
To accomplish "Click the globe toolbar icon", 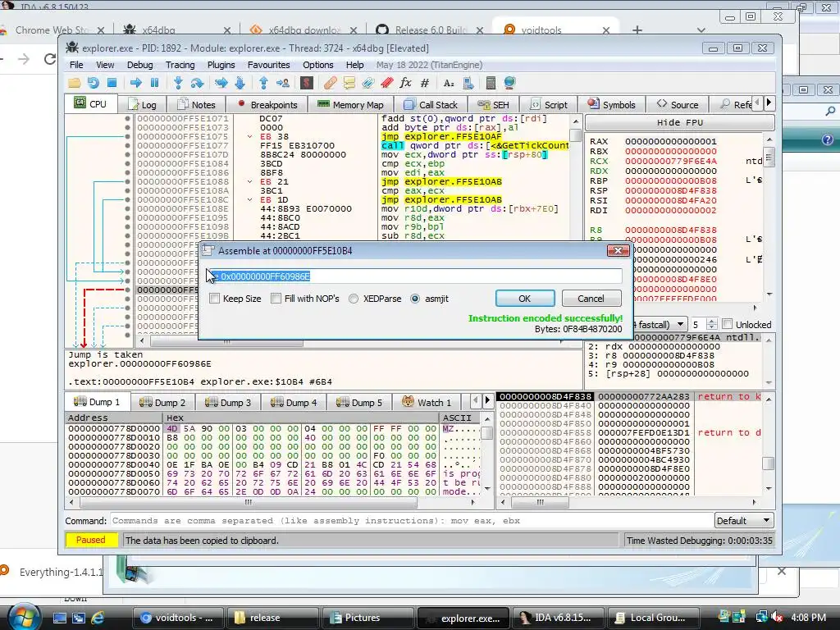I will (509, 83).
